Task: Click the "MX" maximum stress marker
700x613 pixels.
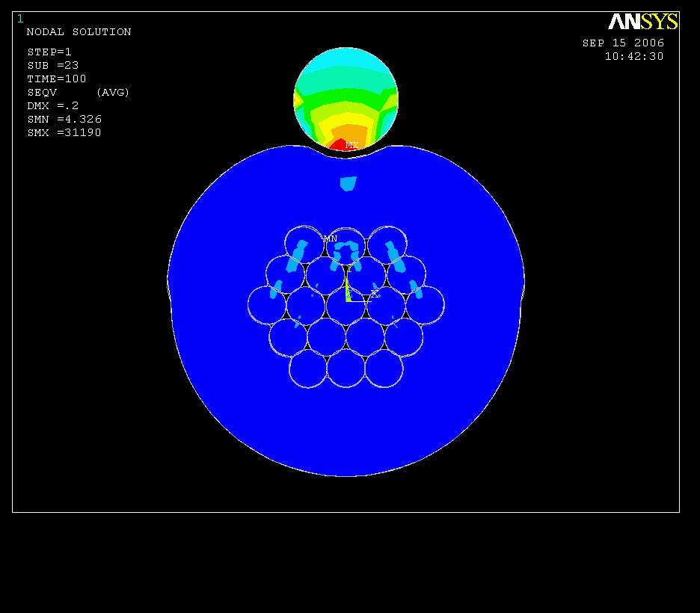Action: pyautogui.click(x=351, y=145)
